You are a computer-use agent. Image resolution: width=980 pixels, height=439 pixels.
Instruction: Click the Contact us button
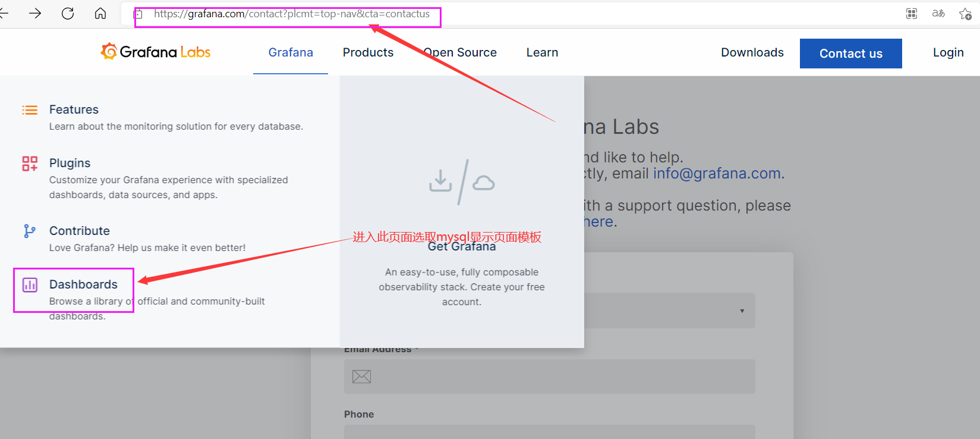coord(851,54)
